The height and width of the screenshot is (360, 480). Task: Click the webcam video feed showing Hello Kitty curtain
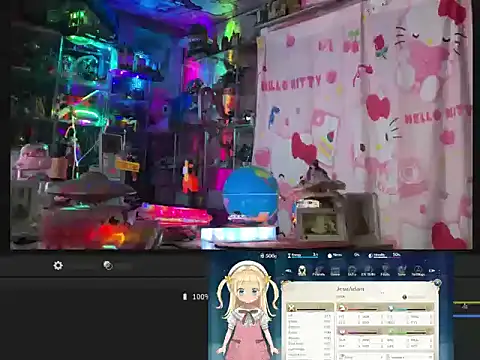tap(241, 124)
